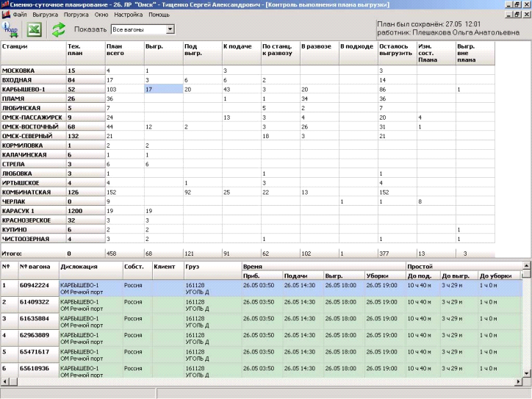Viewport: 532px width, 399px height.
Task: Click the 'Тек. план' column header
Action: coord(86,53)
